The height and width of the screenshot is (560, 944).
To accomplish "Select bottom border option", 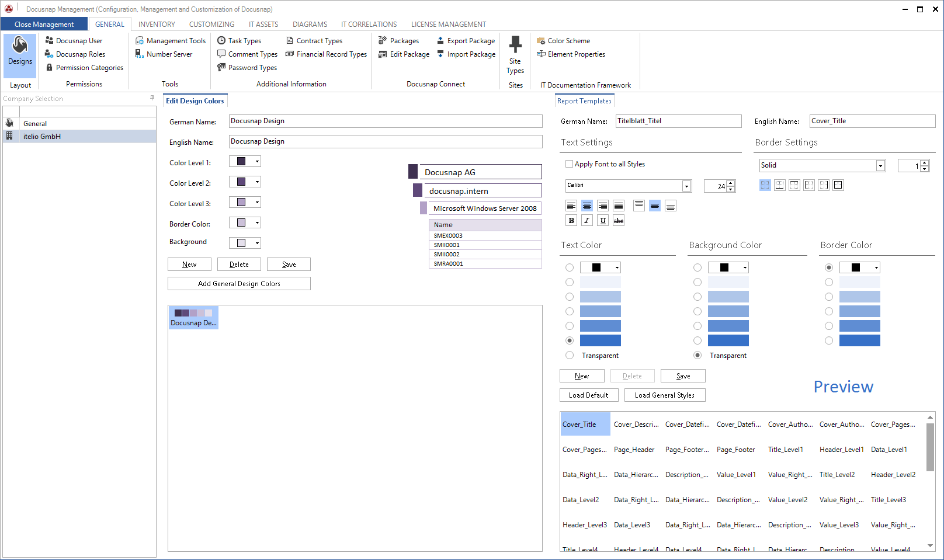I will pos(780,185).
